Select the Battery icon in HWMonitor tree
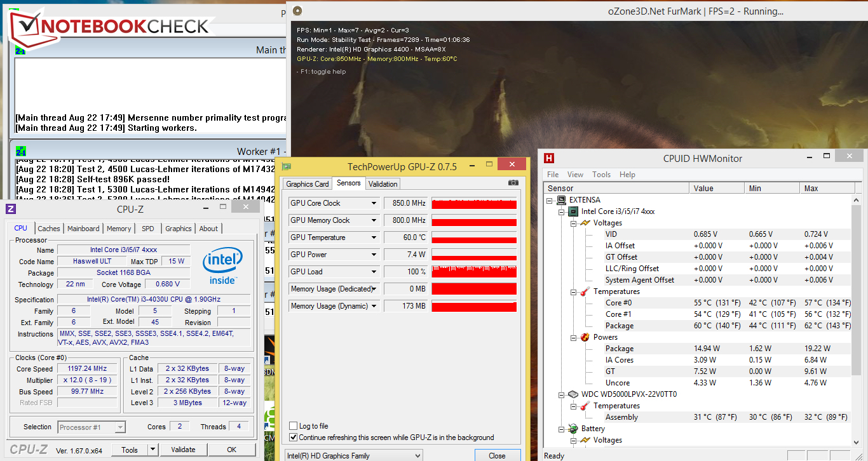Viewport: 868px width, 461px height. tap(573, 429)
